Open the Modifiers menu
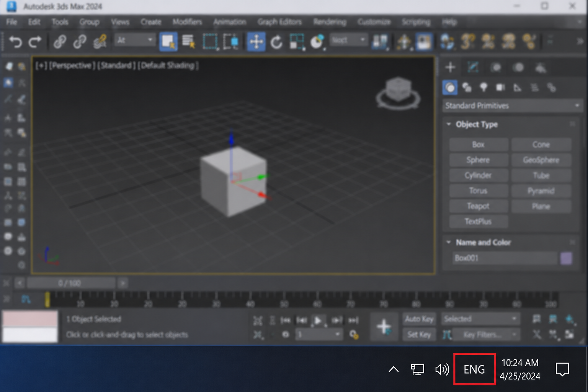The height and width of the screenshot is (392, 588). (187, 22)
